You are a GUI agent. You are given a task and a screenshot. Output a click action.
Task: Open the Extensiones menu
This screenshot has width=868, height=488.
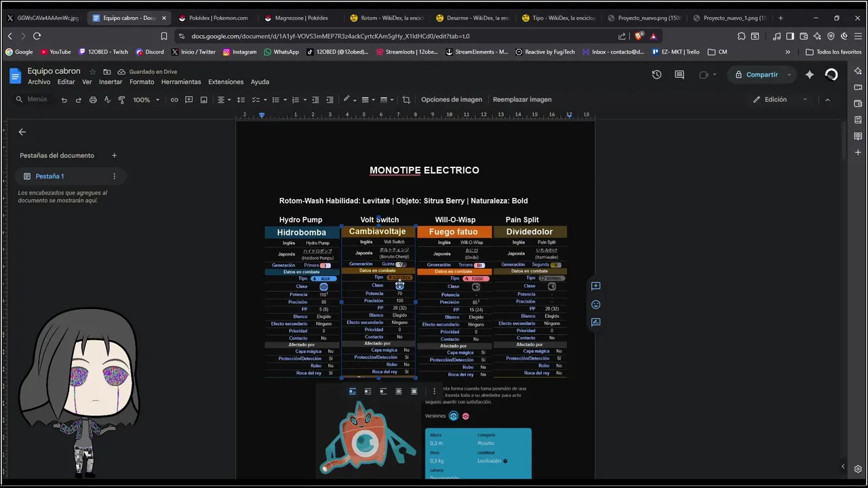click(x=226, y=82)
